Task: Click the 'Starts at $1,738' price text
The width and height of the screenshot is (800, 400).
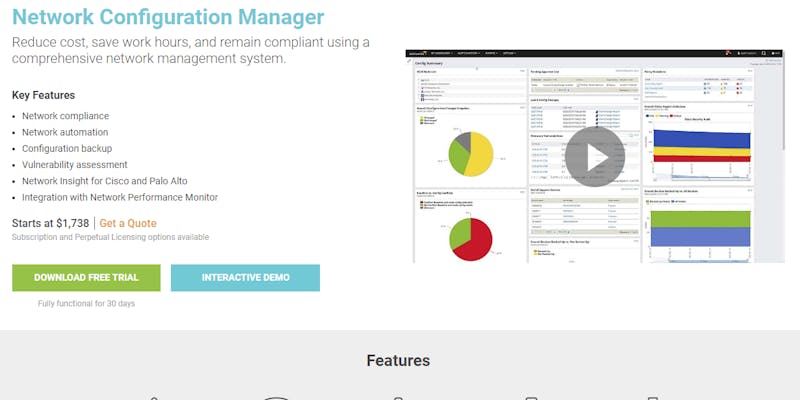Action: pos(51,223)
